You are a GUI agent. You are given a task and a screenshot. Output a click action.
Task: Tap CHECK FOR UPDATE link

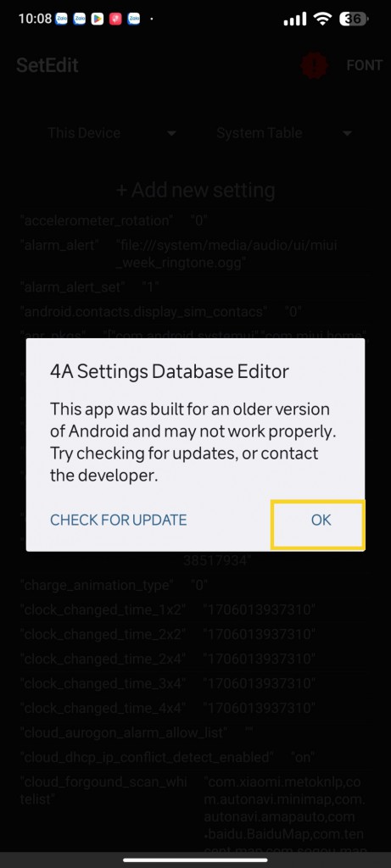coord(118,520)
